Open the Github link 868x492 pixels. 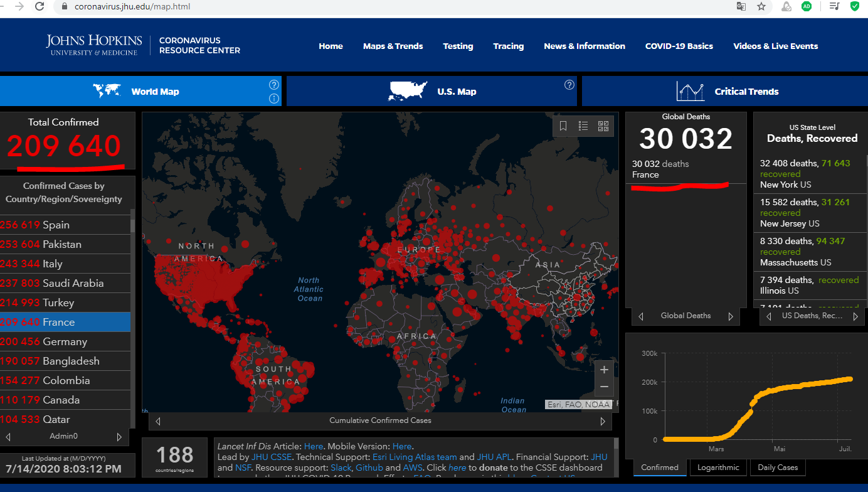point(369,468)
